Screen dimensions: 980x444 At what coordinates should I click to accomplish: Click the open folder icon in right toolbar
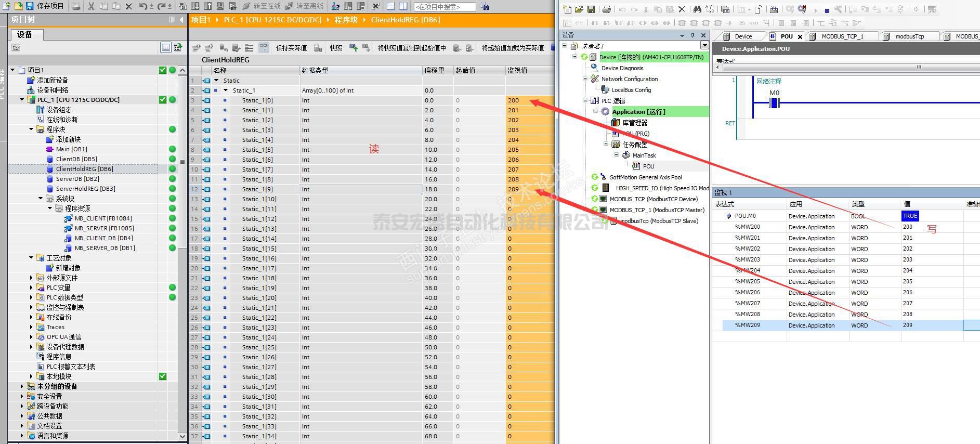pos(579,9)
